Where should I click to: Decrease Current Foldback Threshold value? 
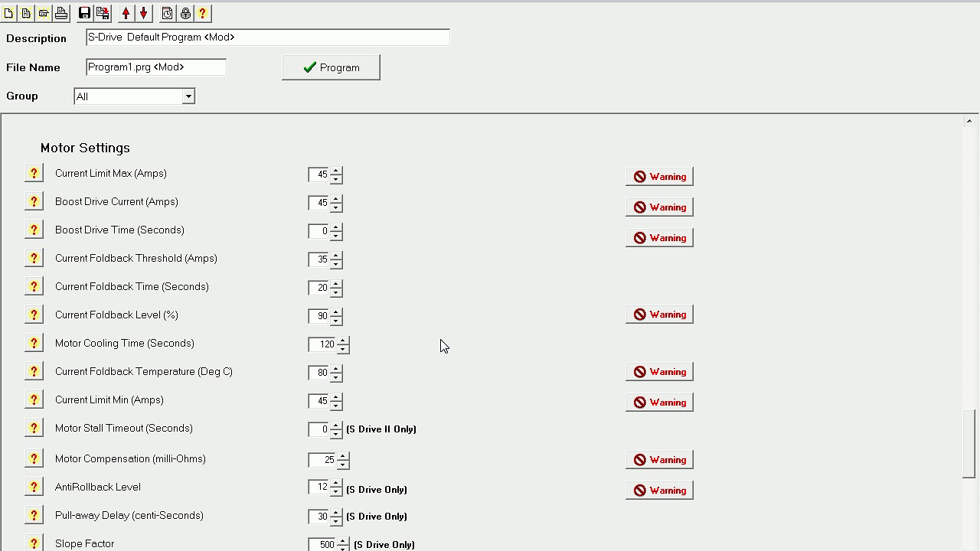point(336,264)
